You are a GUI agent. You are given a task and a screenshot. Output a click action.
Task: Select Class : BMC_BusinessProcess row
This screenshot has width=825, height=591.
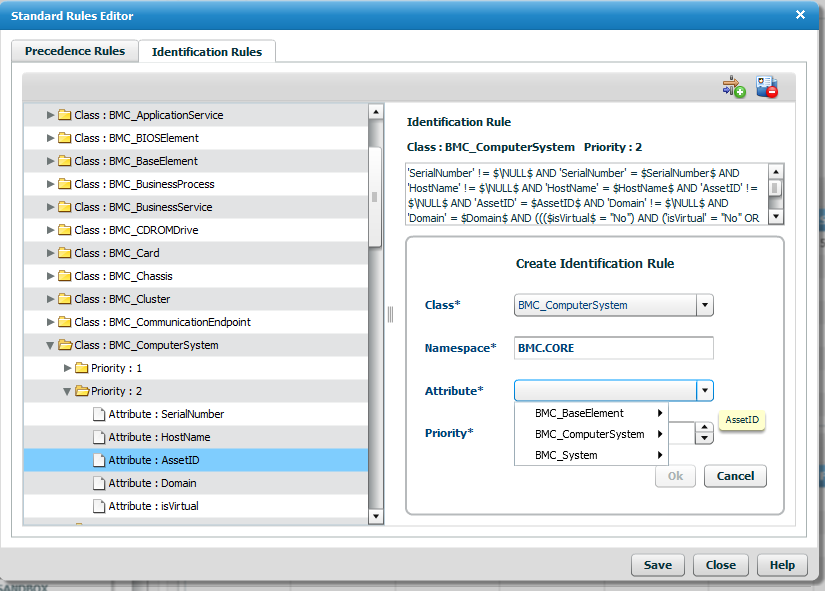point(196,184)
